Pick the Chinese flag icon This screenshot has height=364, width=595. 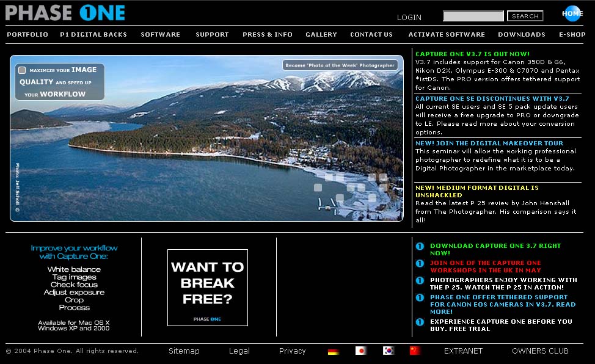[415, 351]
